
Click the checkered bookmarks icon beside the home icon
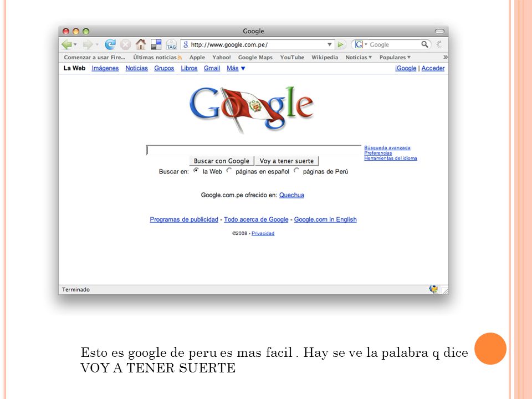(156, 44)
